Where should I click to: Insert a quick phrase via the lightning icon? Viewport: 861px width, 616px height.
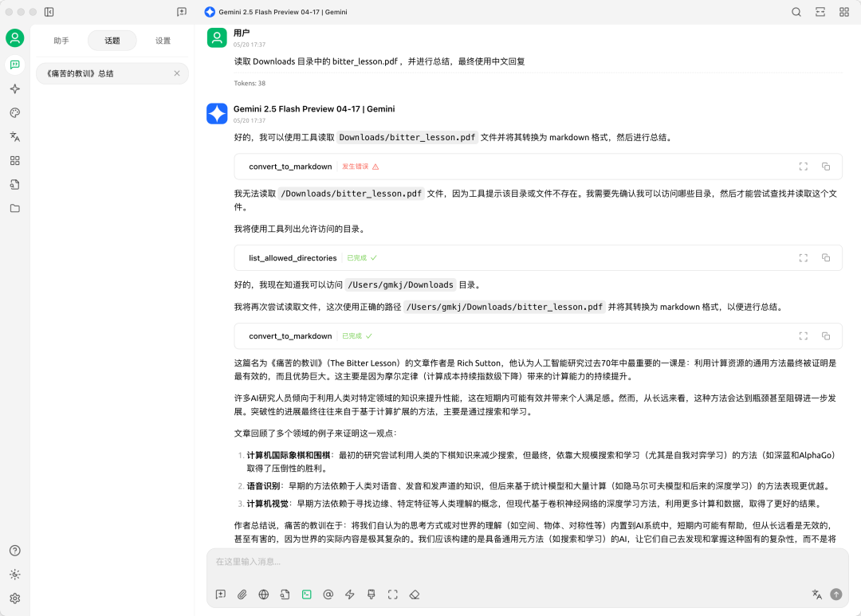(349, 594)
